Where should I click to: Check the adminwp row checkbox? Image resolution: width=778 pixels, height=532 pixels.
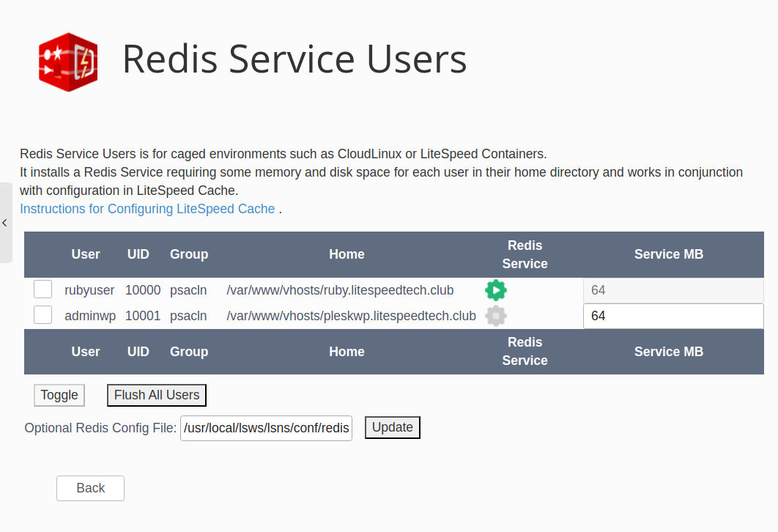click(x=42, y=314)
